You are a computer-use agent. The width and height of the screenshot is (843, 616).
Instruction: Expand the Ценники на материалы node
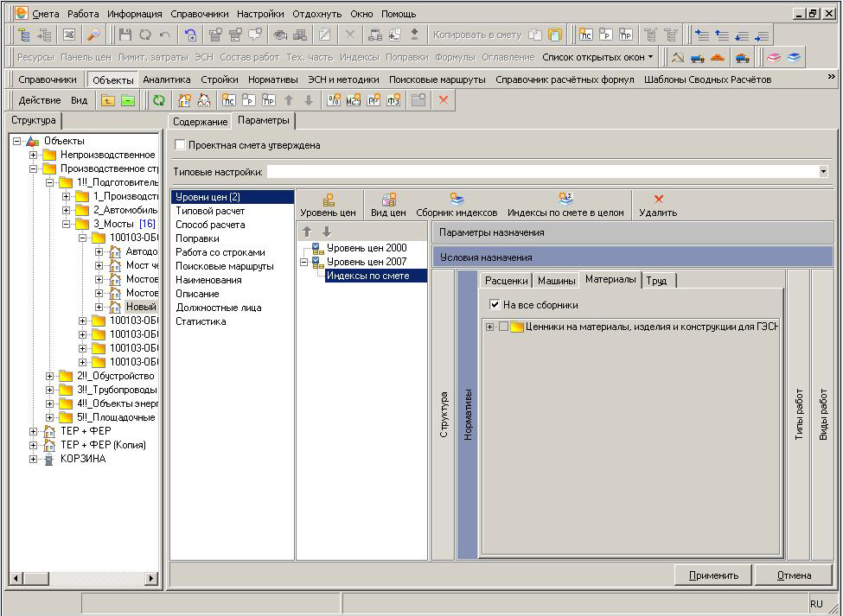[489, 327]
